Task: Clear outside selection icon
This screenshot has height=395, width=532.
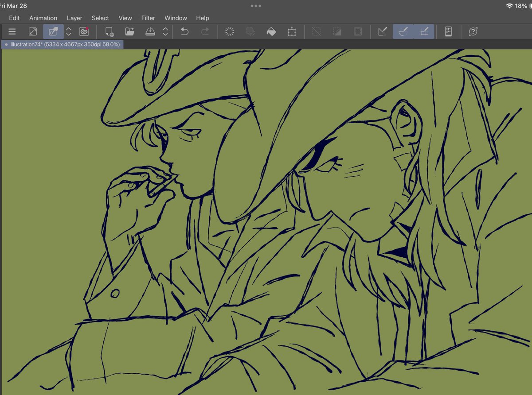Action: [x=250, y=31]
